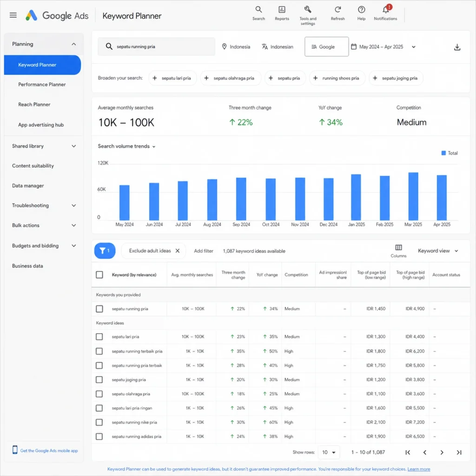Remove the Exclude adult ideas filter
Image resolution: width=476 pixels, height=476 pixels.
pos(178,251)
